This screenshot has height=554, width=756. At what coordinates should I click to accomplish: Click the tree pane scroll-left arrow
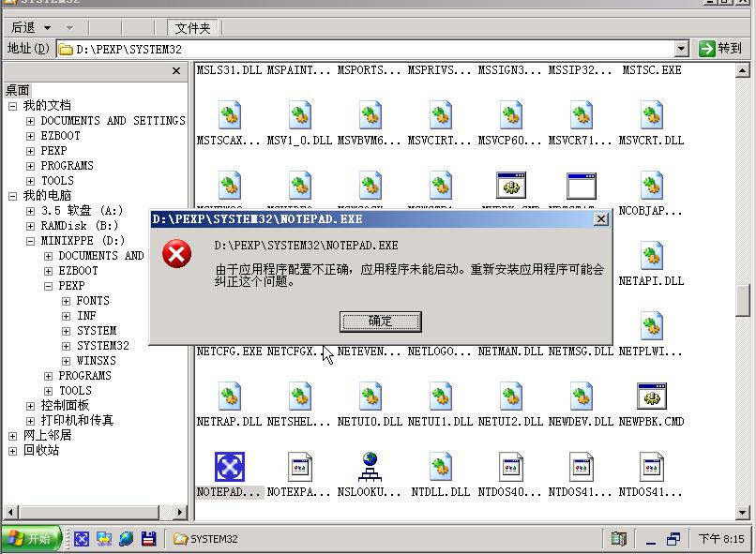10,512
